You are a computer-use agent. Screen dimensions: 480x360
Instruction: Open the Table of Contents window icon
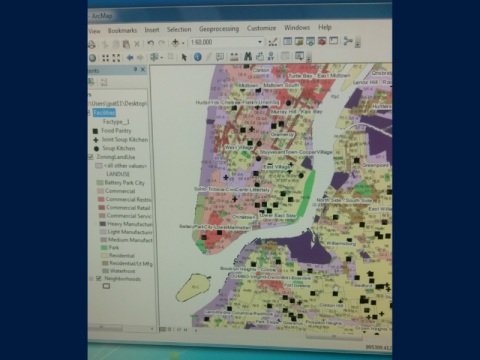tap(287, 41)
